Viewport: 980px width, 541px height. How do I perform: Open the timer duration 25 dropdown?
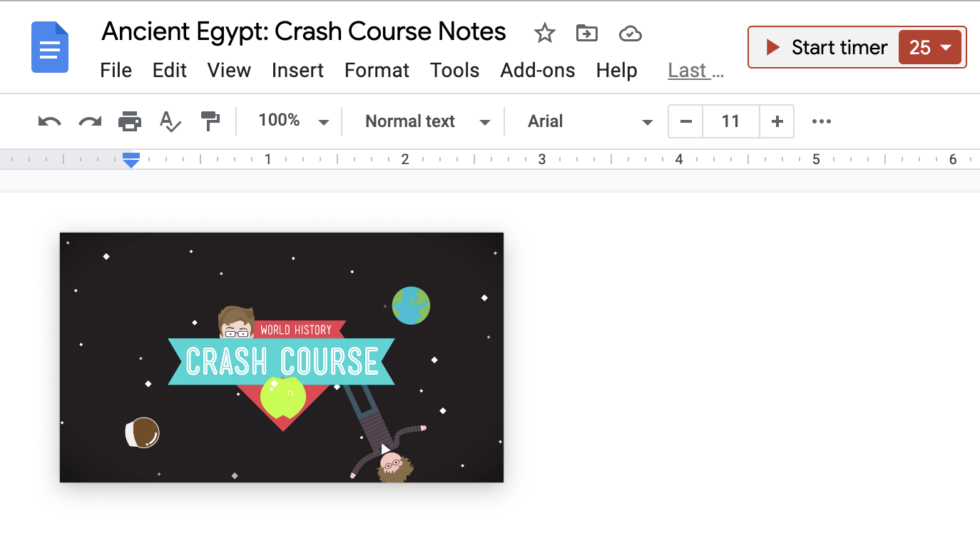click(930, 48)
